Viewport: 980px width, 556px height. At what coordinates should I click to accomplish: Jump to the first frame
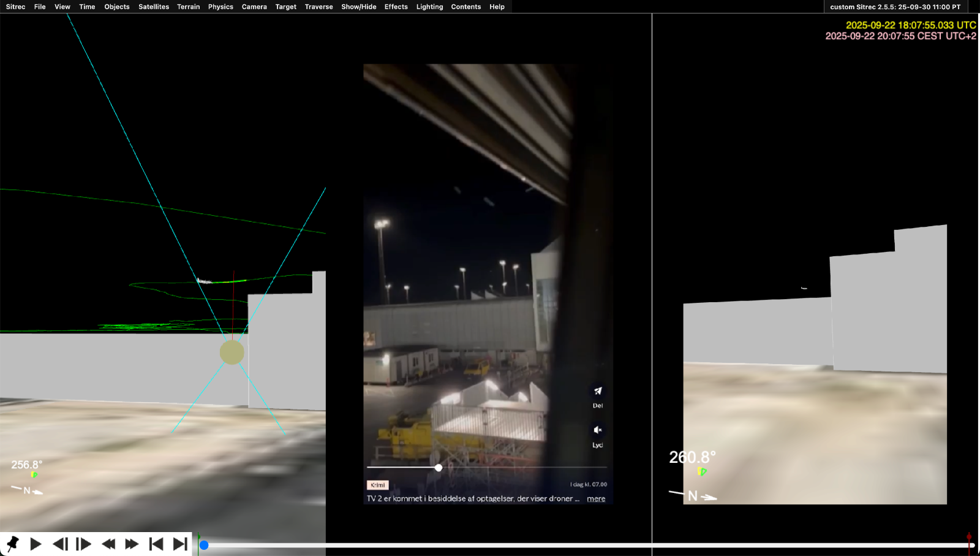tap(156, 544)
